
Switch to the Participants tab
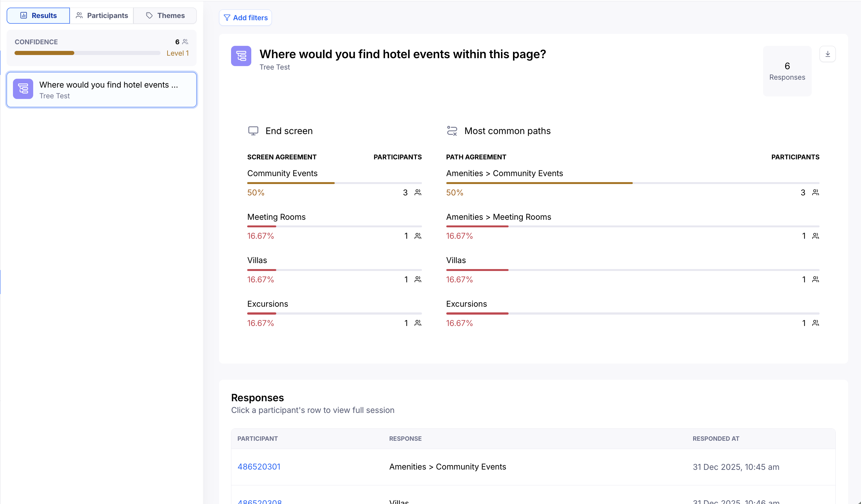click(101, 16)
